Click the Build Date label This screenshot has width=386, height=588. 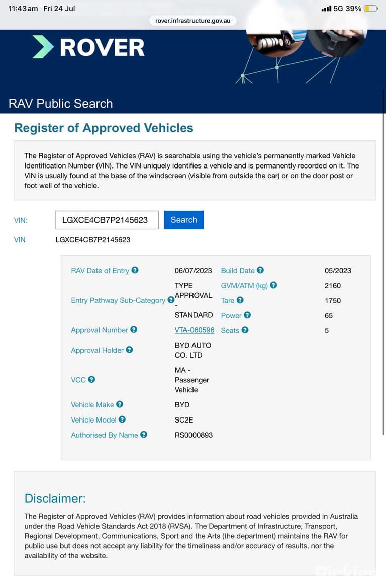[238, 271]
